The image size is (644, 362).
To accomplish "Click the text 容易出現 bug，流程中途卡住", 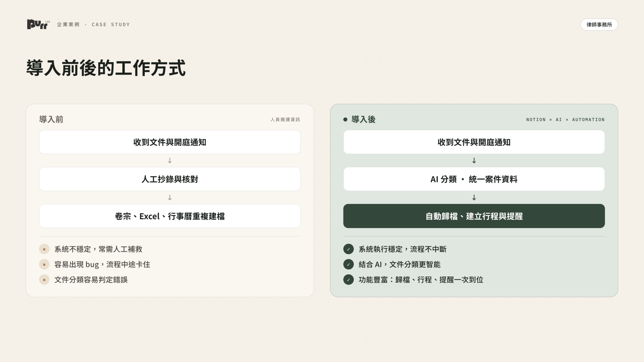I will pos(102,264).
